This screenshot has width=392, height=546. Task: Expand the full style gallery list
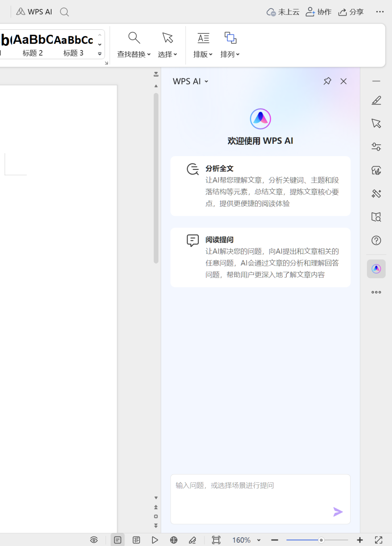click(100, 54)
